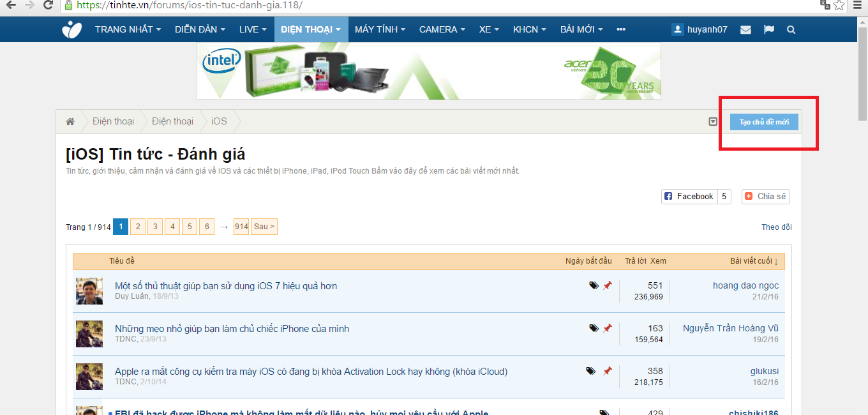
Task: Open thread Một số thủ thuật iOS 7
Action: [x=226, y=286]
